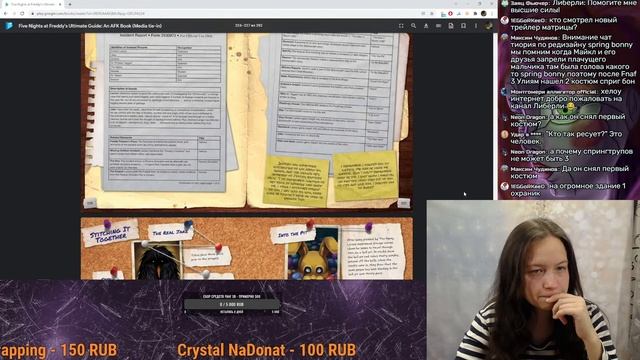Image resolution: width=640 pixels, height=360 pixels.
Task: Open the table of contents icon
Action: (438, 26)
